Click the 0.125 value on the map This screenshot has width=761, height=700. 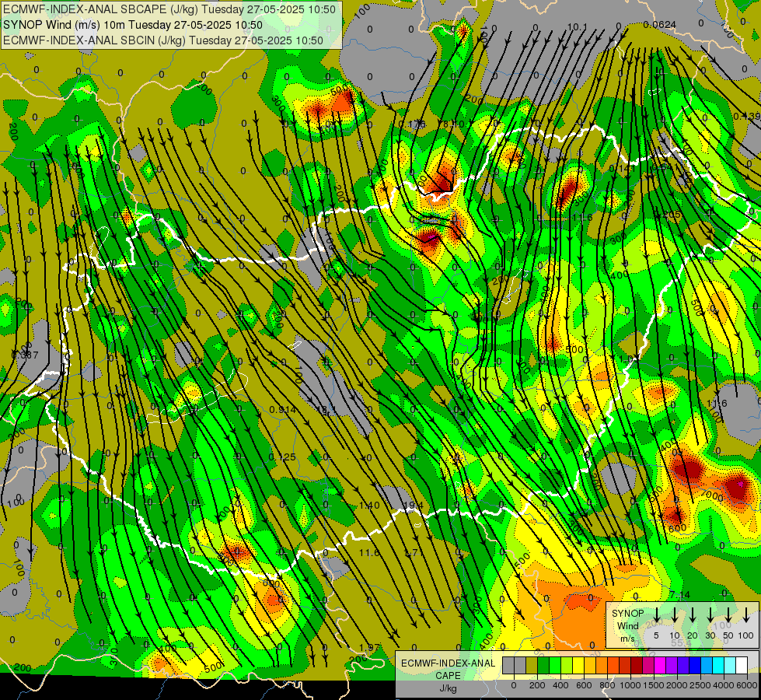[282, 457]
